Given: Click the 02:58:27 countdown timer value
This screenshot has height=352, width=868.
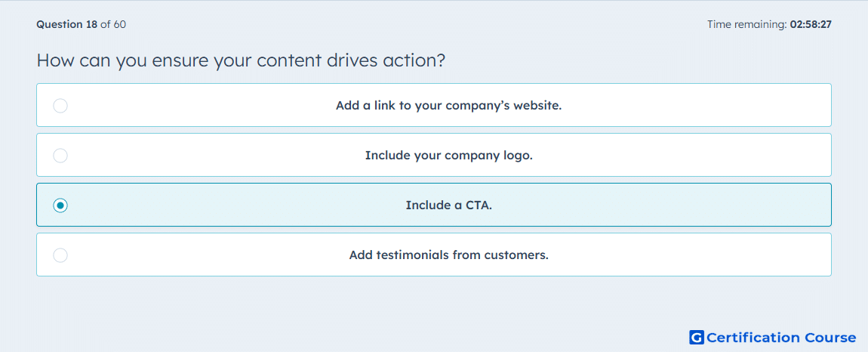Looking at the screenshot, I should click(811, 24).
